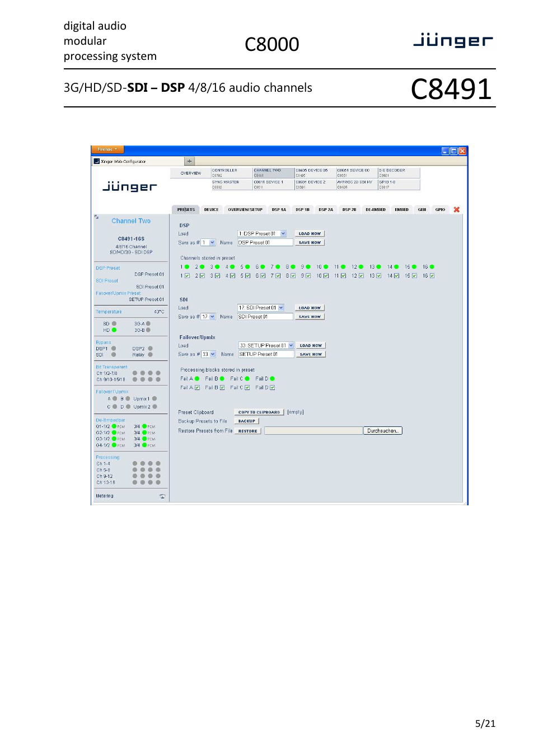Click the De-Embedder link in sidebar
This screenshot has width=534, height=756.
(x=110, y=420)
